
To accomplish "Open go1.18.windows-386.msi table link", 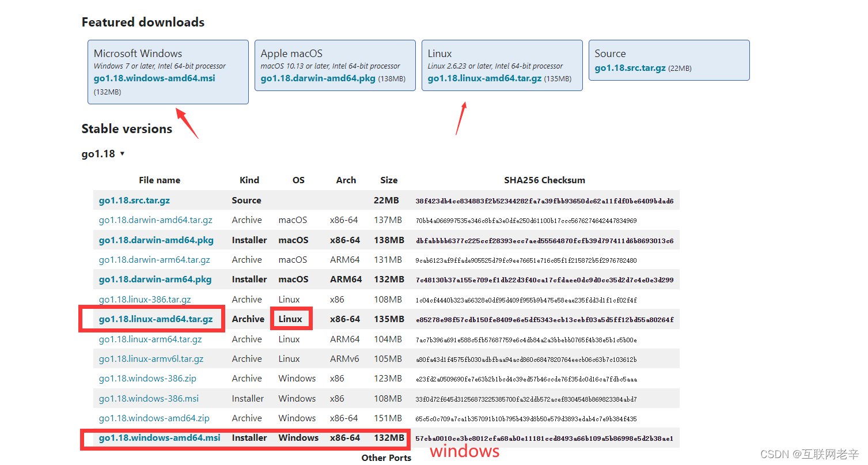I will point(149,399).
